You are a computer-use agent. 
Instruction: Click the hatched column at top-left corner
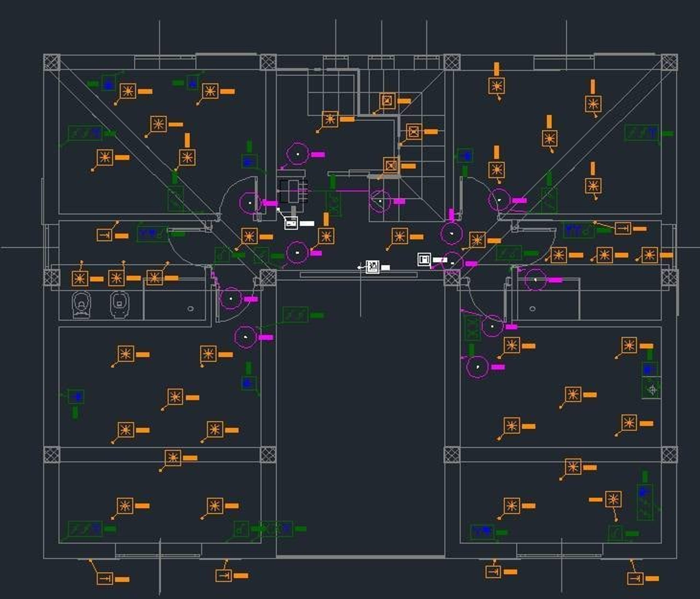pos(52,62)
